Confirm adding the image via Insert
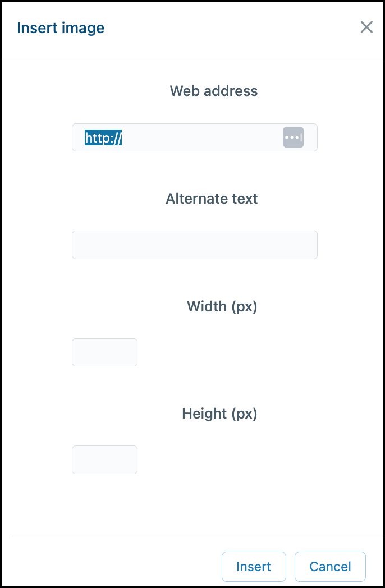385x588 pixels. point(254,566)
